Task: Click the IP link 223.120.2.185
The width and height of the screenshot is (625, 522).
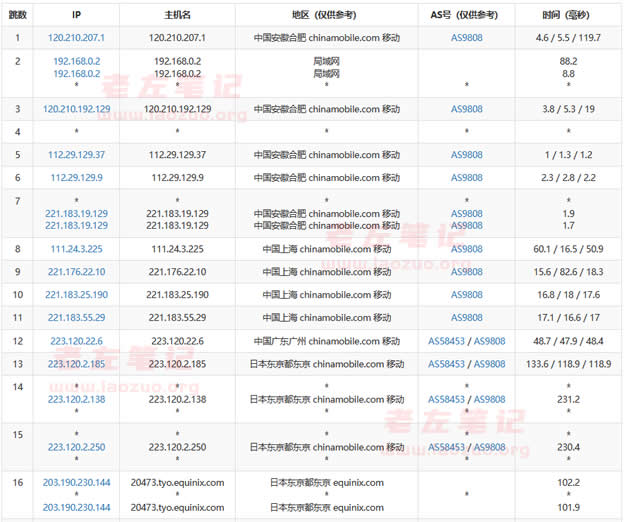Action: click(x=77, y=364)
